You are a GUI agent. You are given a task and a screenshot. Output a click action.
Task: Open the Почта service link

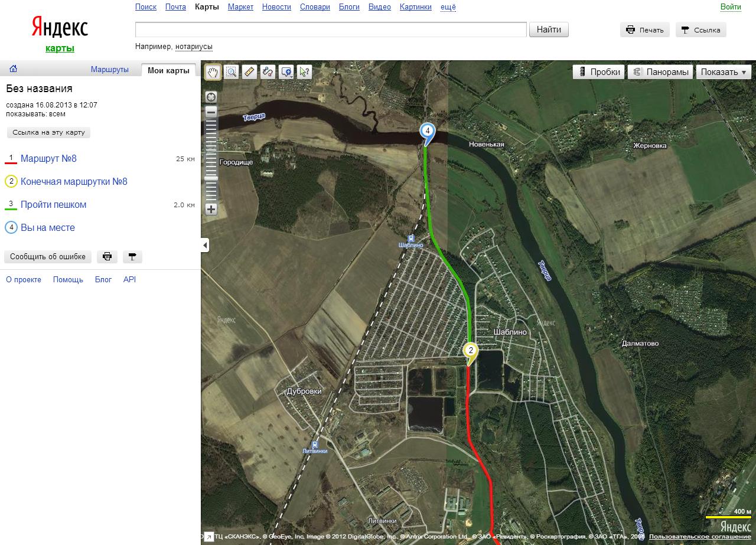(x=175, y=7)
